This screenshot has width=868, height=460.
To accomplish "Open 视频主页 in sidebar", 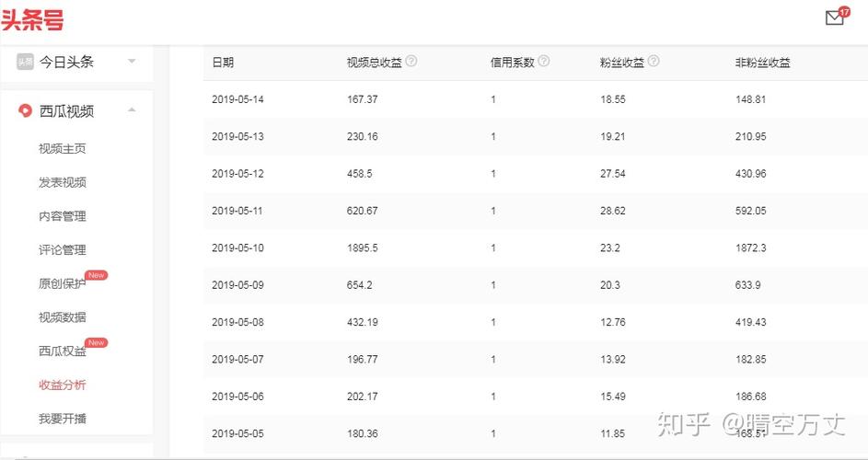I will (63, 148).
